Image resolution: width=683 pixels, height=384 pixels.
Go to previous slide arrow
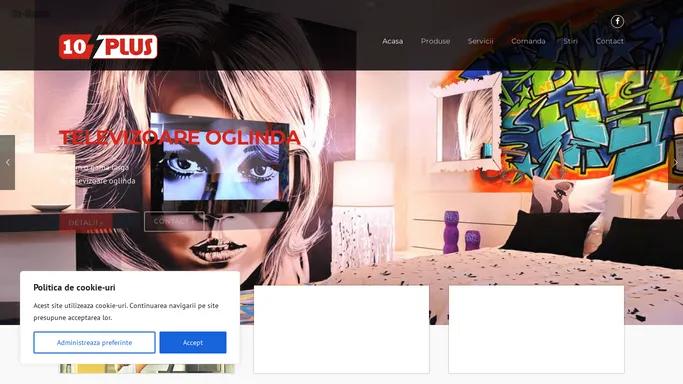pos(7,162)
